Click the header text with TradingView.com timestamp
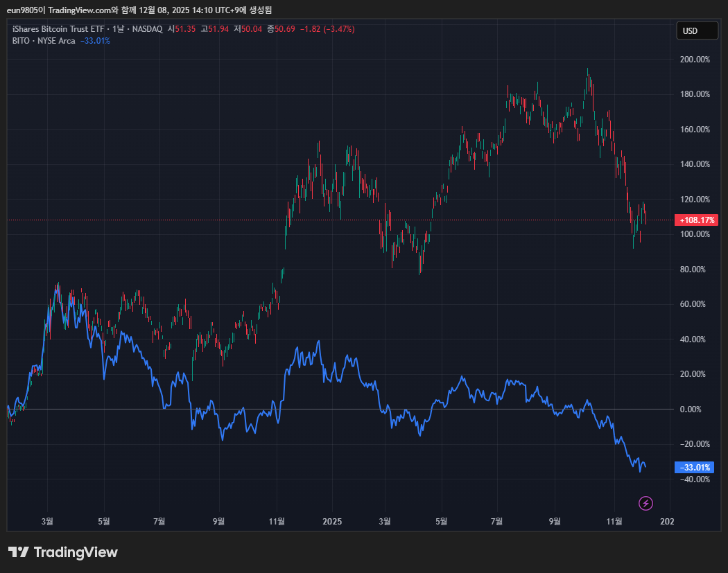This screenshot has width=728, height=573. (x=139, y=10)
